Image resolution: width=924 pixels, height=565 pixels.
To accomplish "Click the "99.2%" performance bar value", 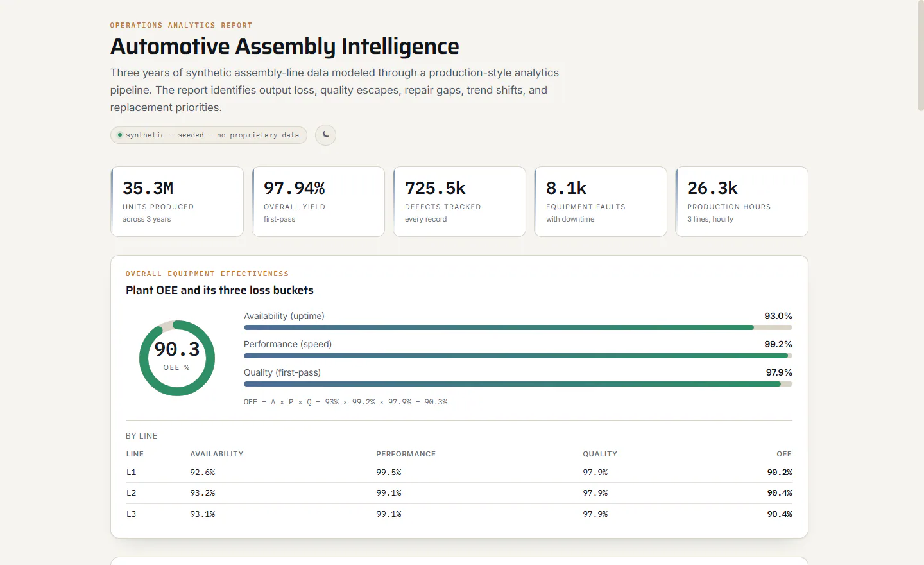I will (x=778, y=344).
